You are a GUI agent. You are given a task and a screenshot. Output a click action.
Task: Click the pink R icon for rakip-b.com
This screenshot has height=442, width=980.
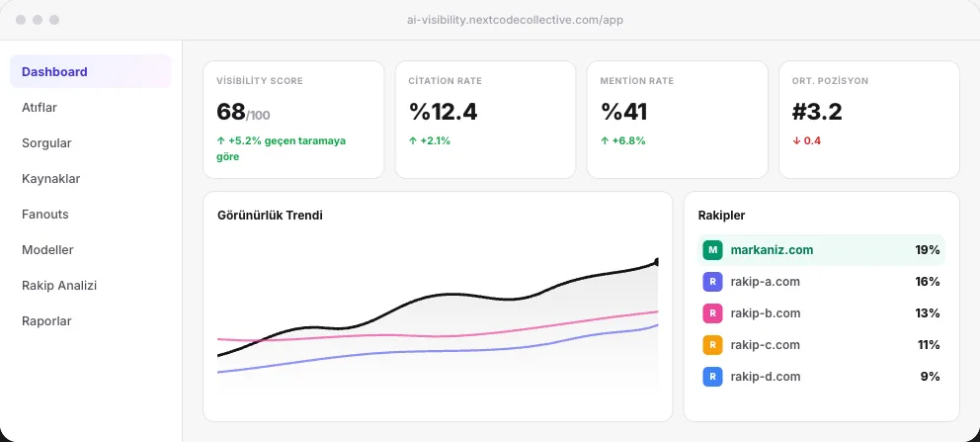pos(712,313)
